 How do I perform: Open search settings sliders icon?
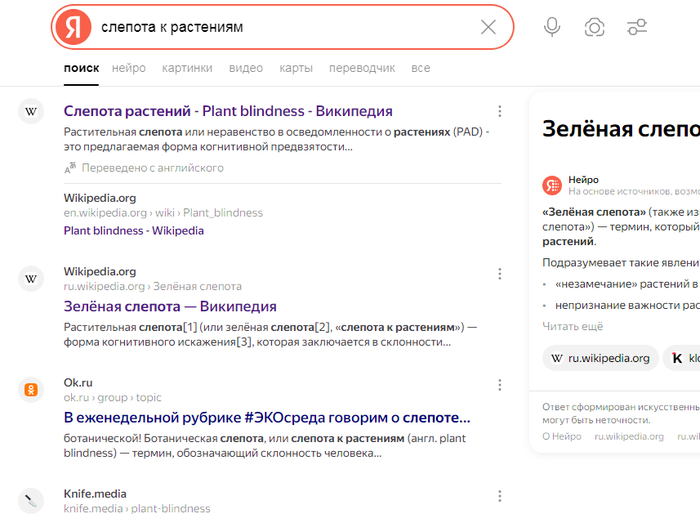tap(637, 27)
